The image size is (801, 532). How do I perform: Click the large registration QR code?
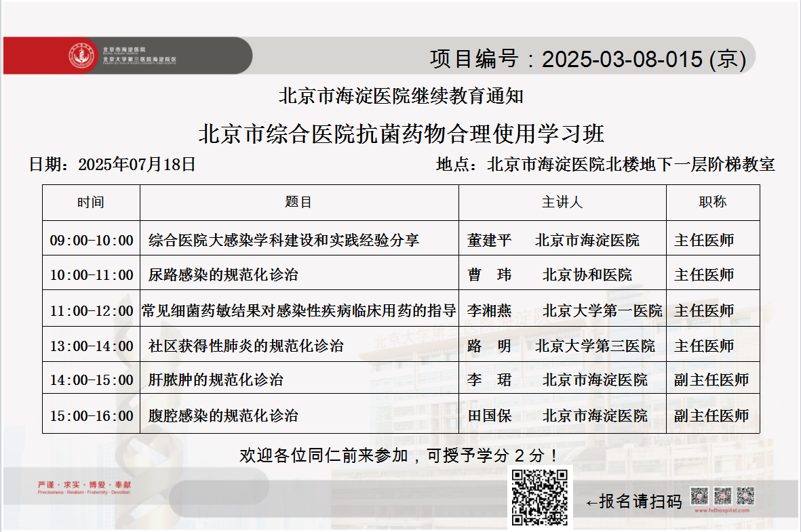pos(540,498)
